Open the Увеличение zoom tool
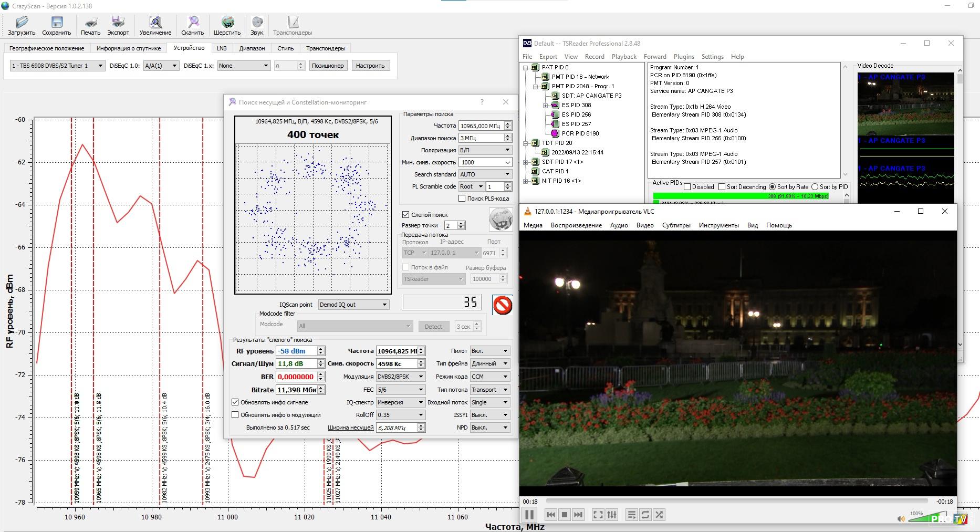 [x=155, y=25]
